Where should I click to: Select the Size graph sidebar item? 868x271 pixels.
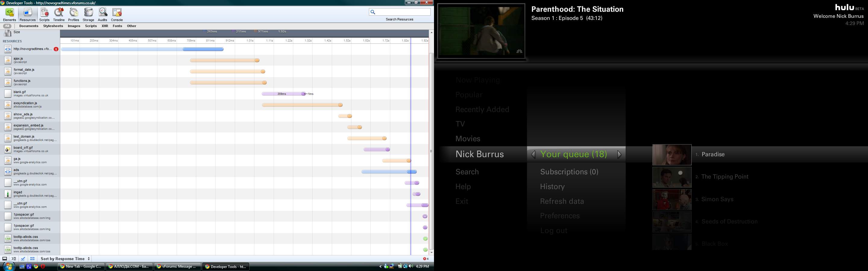[30, 33]
